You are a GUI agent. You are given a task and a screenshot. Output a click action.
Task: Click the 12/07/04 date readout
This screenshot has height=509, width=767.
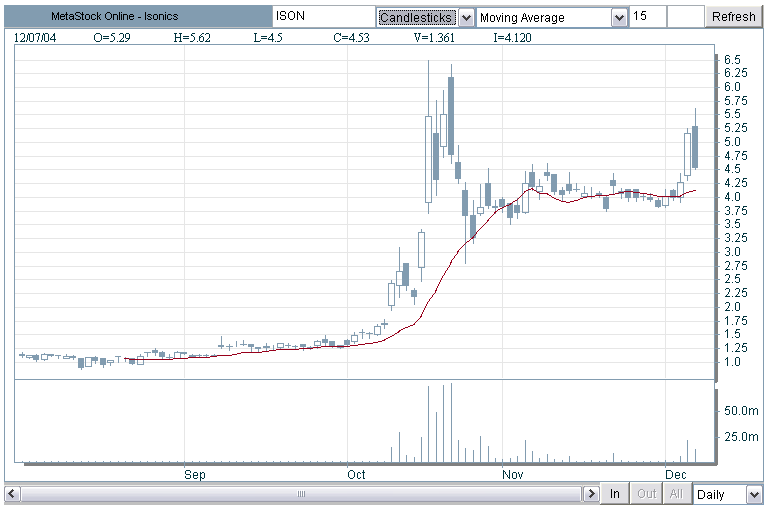36,37
